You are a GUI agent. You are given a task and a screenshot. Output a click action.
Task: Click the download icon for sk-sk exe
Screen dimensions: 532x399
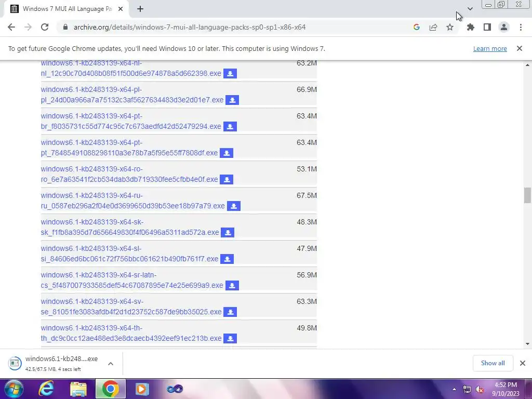click(228, 232)
